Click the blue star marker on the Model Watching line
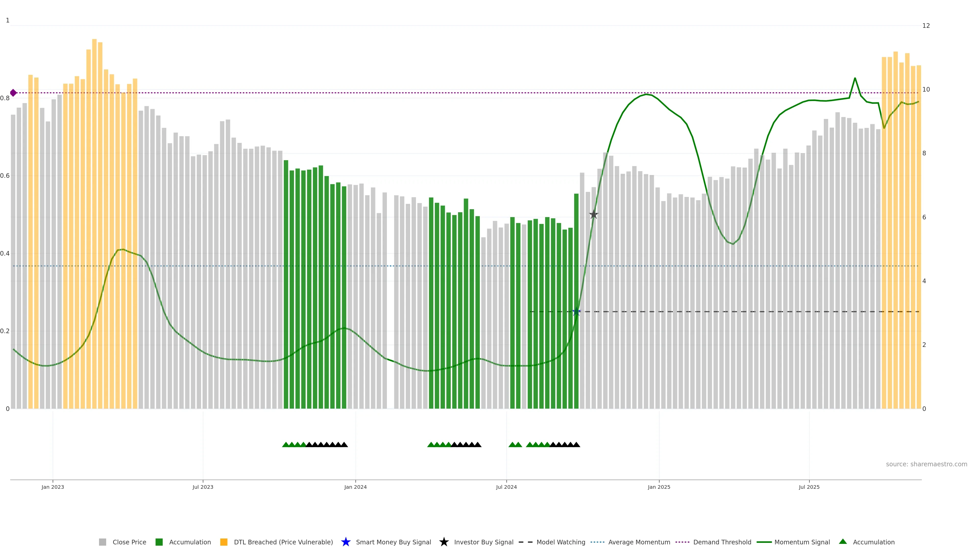Image resolution: width=980 pixels, height=551 pixels. [x=576, y=311]
